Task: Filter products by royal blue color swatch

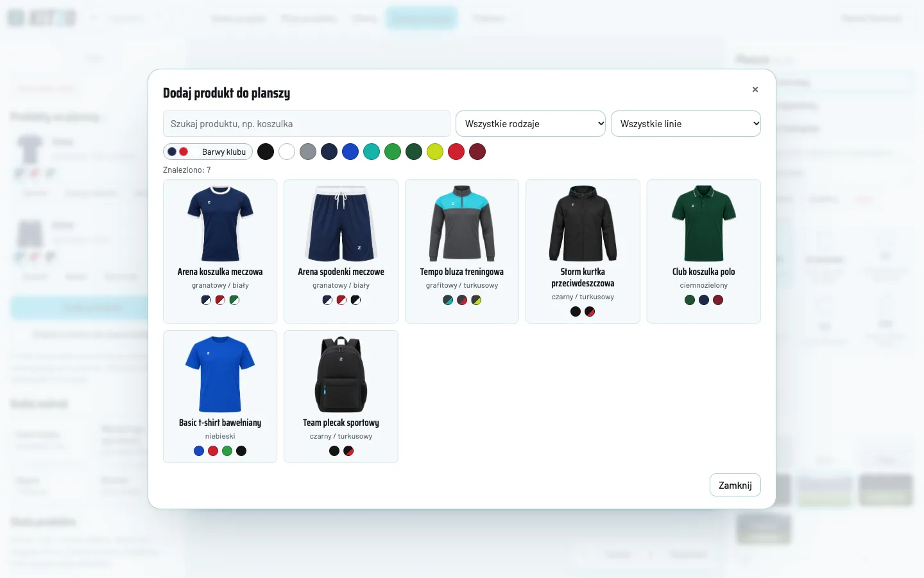Action: click(350, 152)
